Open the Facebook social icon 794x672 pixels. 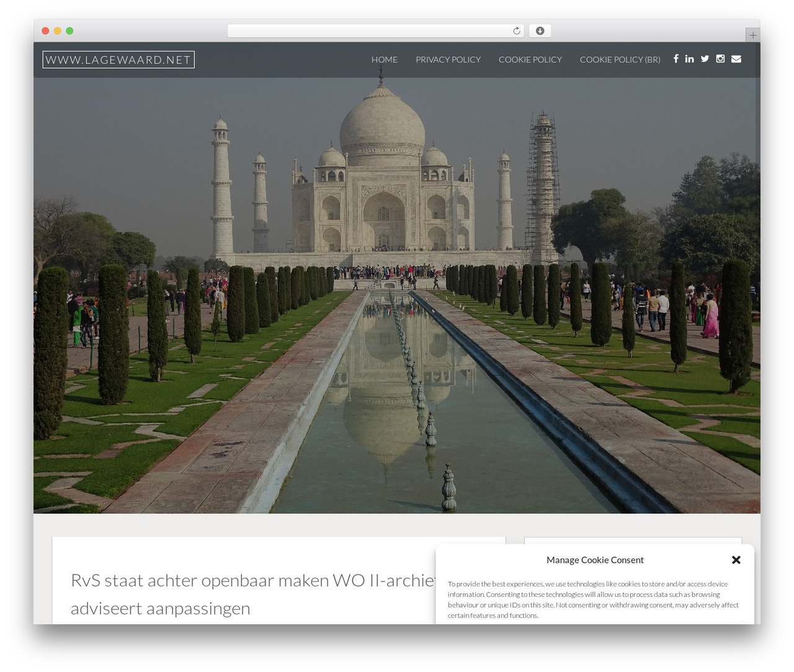tap(676, 59)
